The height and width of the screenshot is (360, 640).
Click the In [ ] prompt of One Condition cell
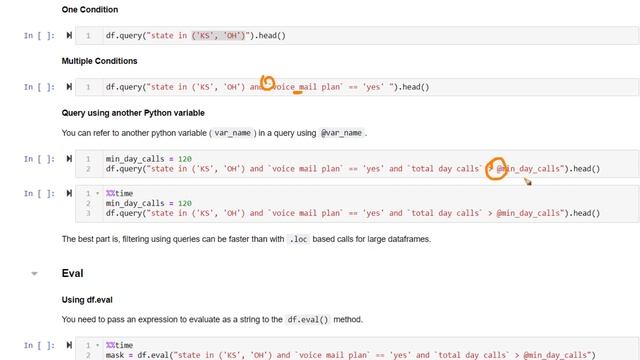(x=39, y=36)
